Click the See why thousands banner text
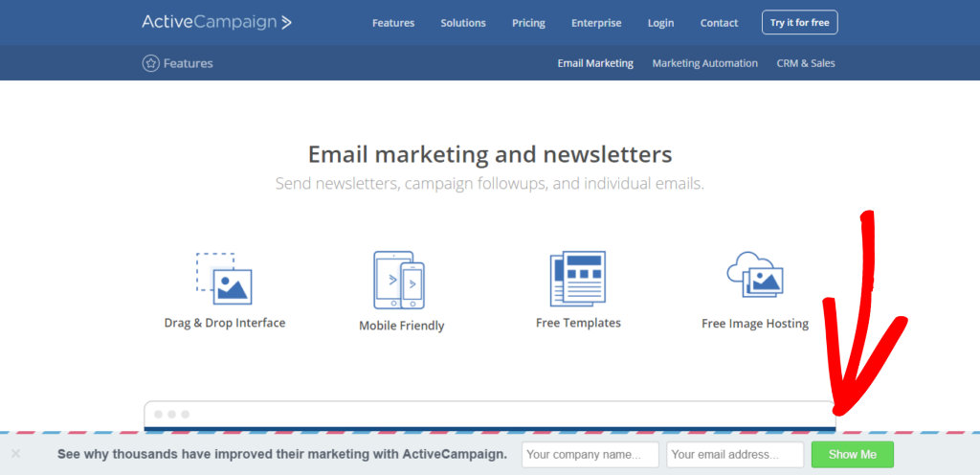 [x=282, y=454]
